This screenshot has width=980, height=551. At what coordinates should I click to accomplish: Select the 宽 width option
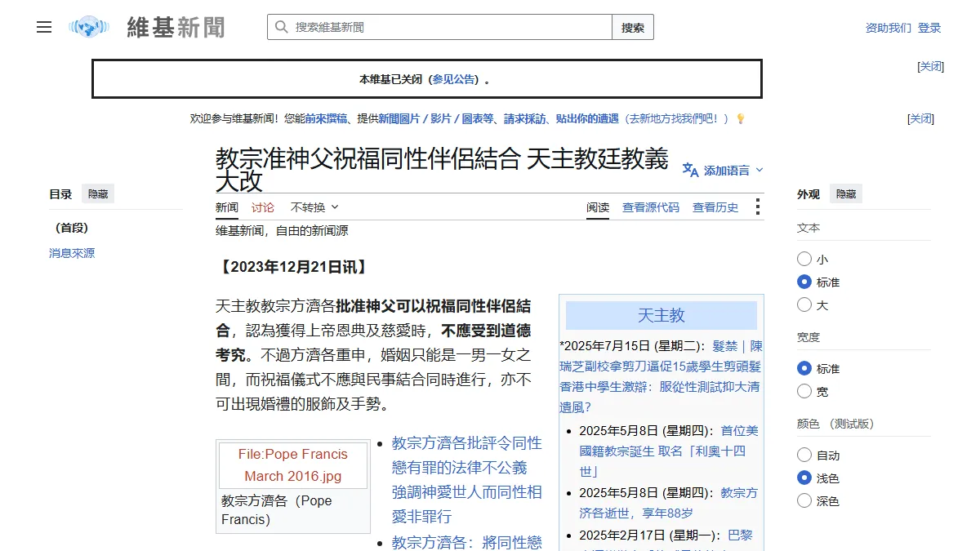tap(804, 391)
